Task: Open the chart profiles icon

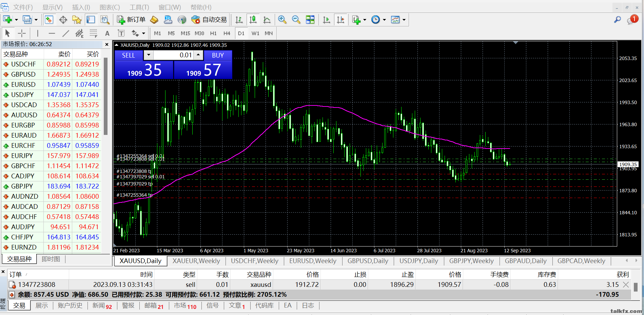Action: click(x=27, y=20)
